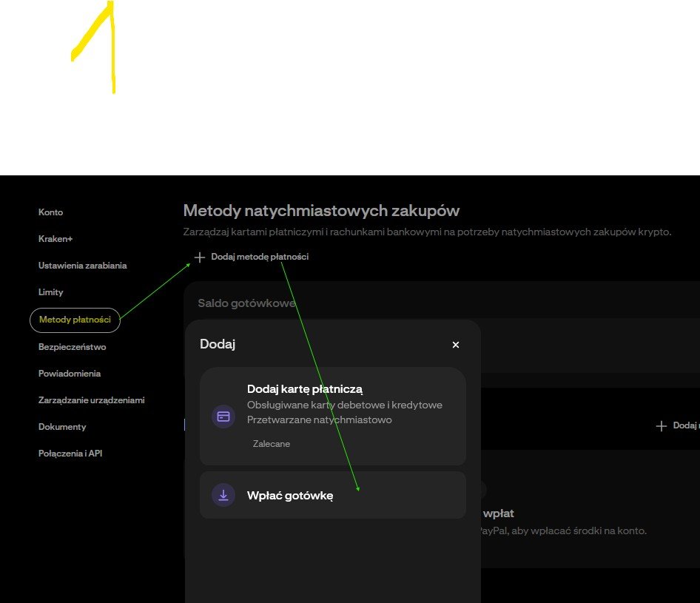Open Bezpieczeństwo settings
This screenshot has width=700, height=603.
point(73,347)
